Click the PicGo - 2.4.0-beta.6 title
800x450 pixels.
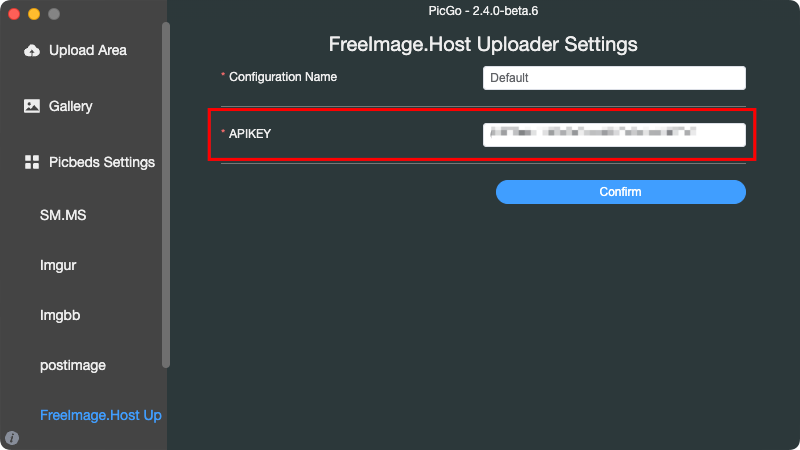[483, 11]
